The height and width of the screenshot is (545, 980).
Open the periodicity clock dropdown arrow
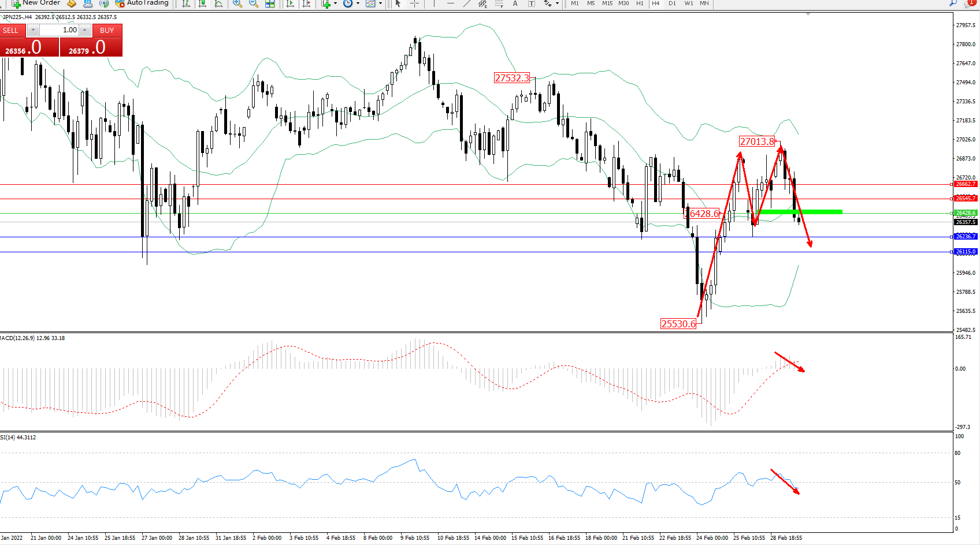[358, 3]
